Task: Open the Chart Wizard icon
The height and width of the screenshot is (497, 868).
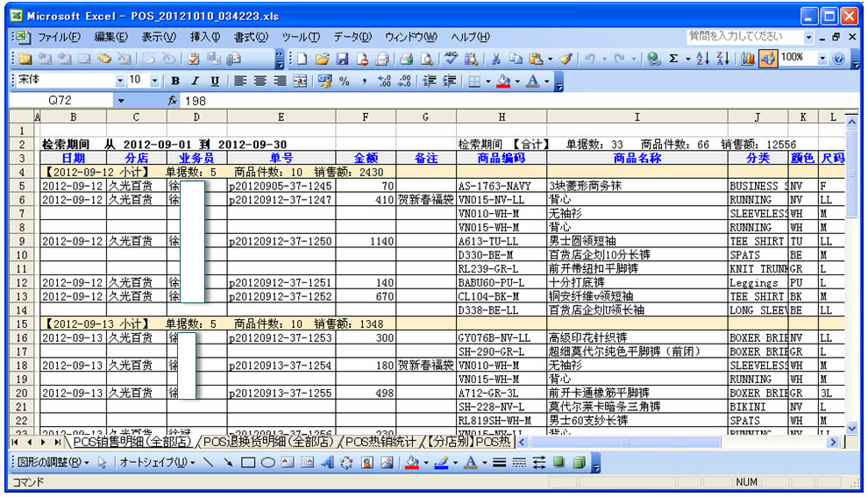Action: 748,59
